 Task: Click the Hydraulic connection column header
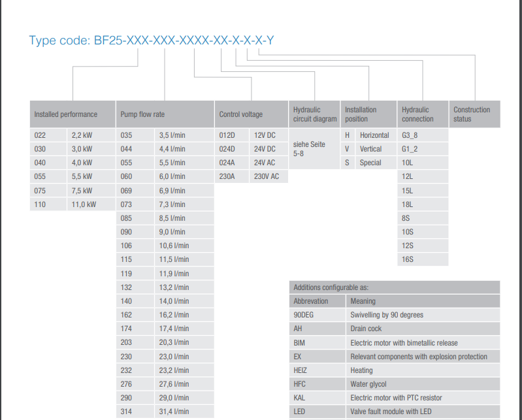(x=417, y=114)
